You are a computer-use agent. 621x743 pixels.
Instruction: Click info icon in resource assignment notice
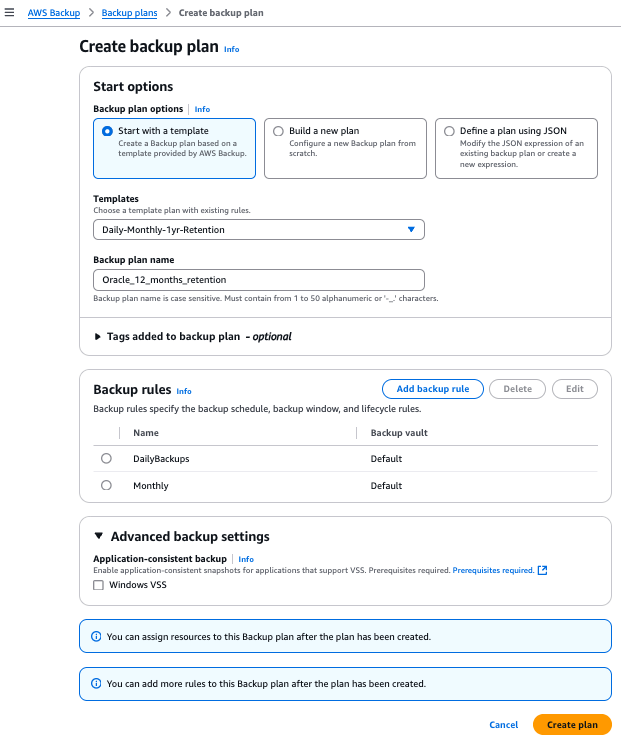tap(96, 636)
